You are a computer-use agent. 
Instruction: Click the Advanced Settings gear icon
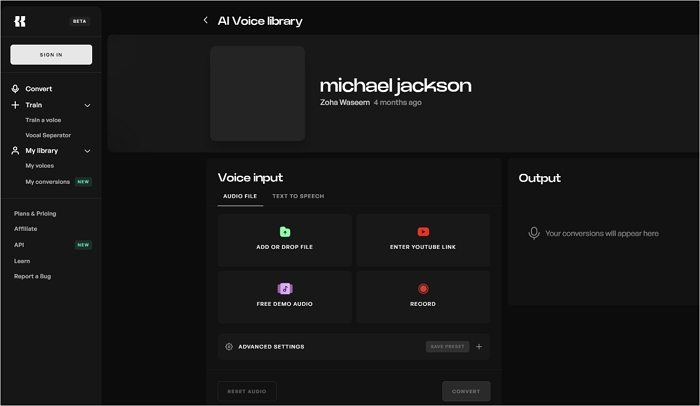pos(229,347)
